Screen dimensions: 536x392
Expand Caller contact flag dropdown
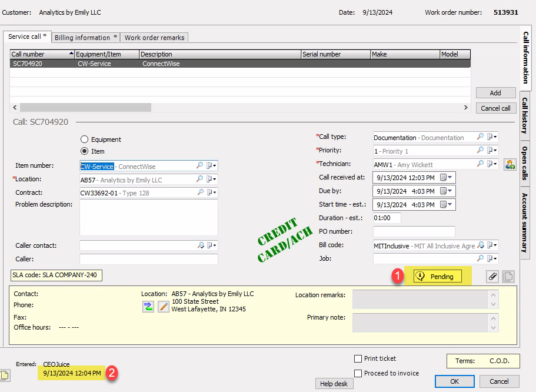tap(211, 245)
